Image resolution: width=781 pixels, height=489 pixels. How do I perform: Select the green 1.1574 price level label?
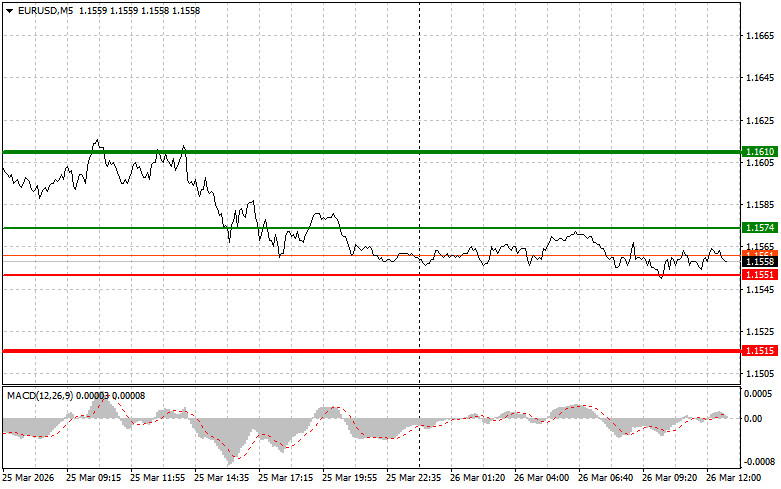[x=760, y=228]
